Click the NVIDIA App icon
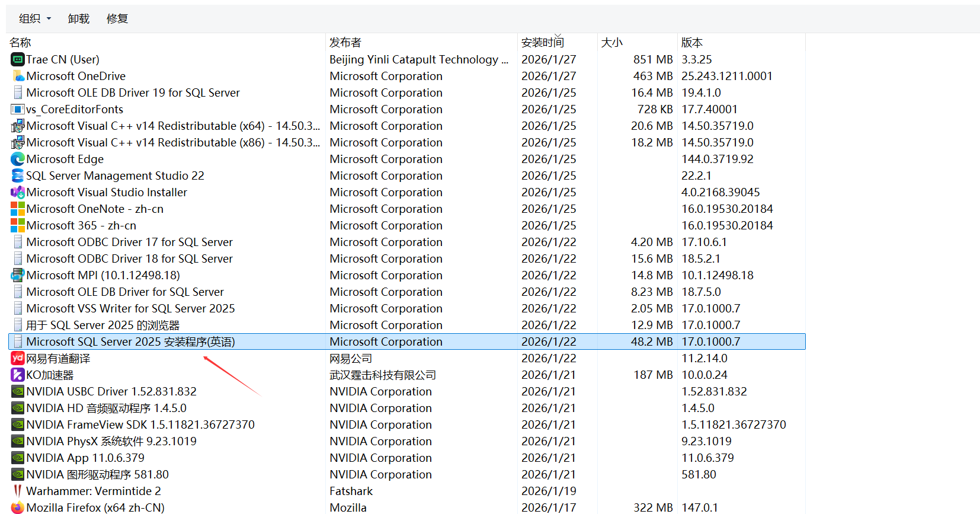Viewport: 980px width, 514px height. pyautogui.click(x=18, y=458)
